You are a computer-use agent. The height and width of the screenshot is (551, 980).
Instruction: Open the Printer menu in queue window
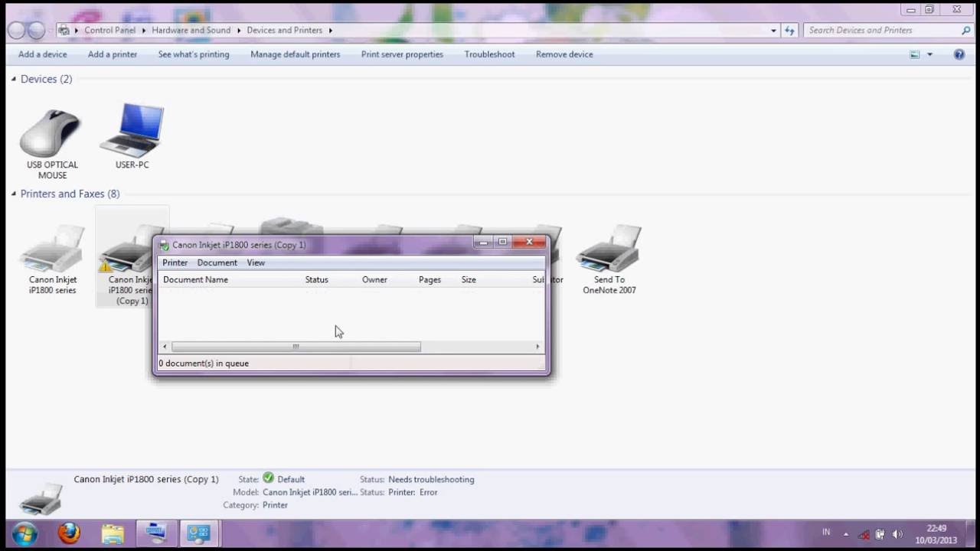[175, 262]
